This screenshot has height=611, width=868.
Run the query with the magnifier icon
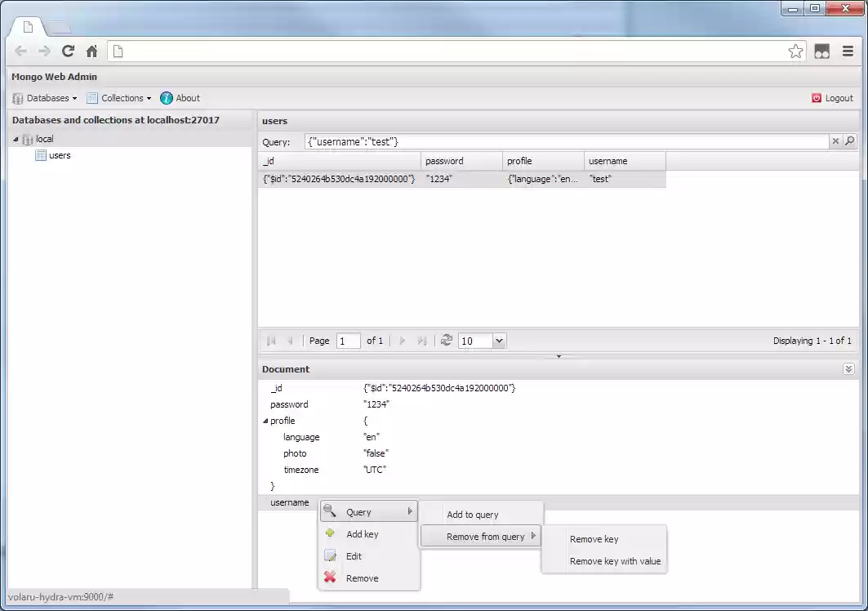click(849, 140)
